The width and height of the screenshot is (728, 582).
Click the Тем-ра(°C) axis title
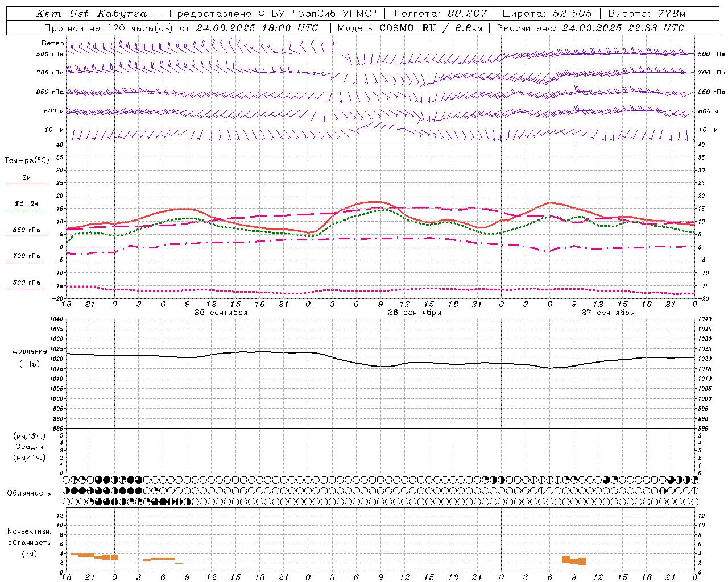(27, 161)
